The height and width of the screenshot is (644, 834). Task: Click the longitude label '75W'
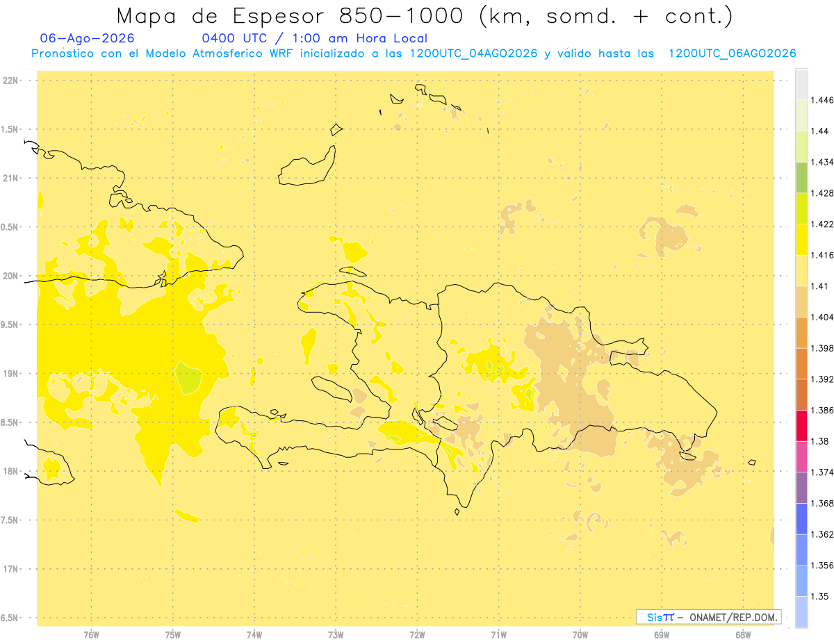point(173,635)
